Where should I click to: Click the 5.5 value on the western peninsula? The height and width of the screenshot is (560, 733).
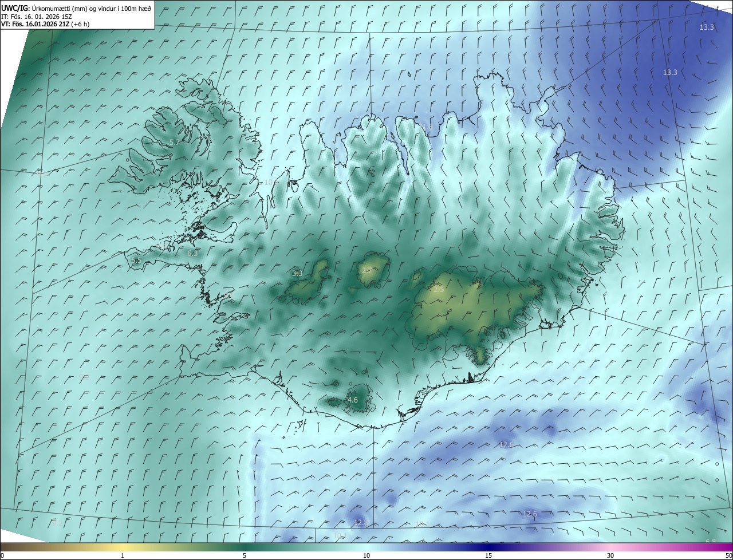coord(136,261)
